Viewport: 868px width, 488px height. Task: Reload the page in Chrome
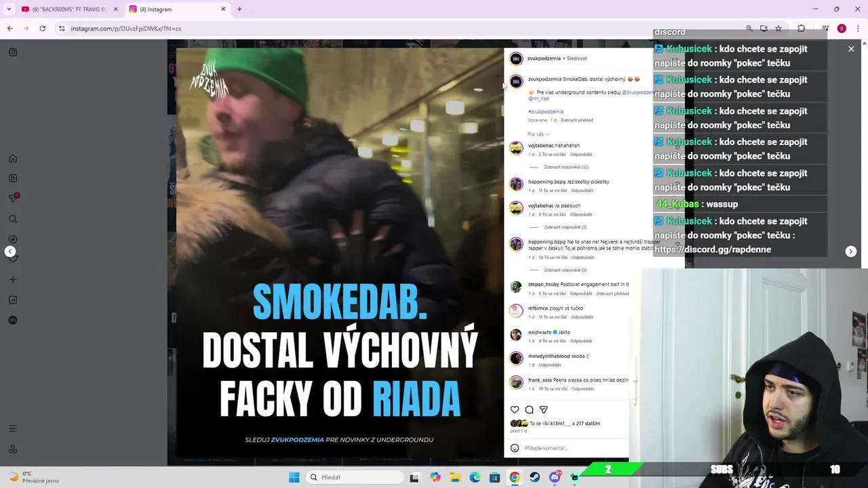(x=42, y=28)
